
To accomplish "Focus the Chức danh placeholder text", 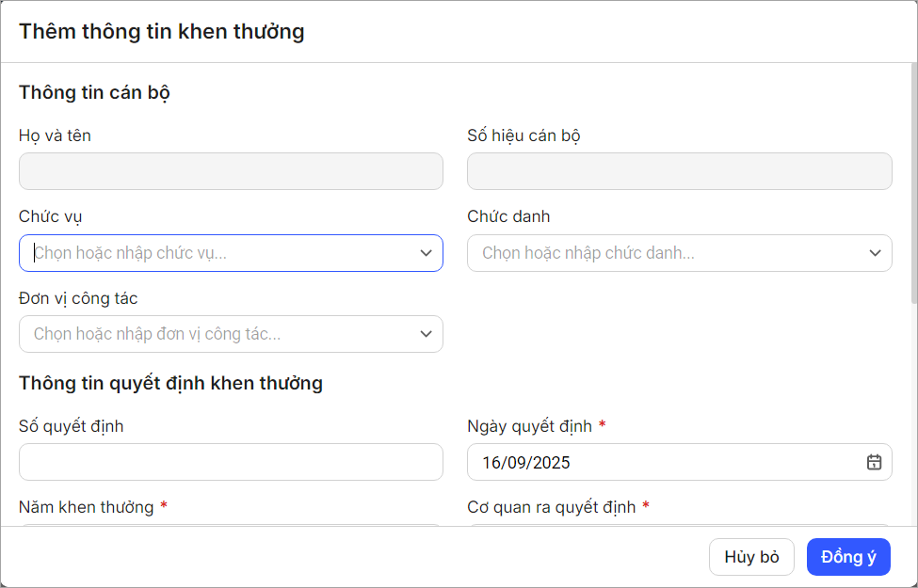I will click(588, 253).
